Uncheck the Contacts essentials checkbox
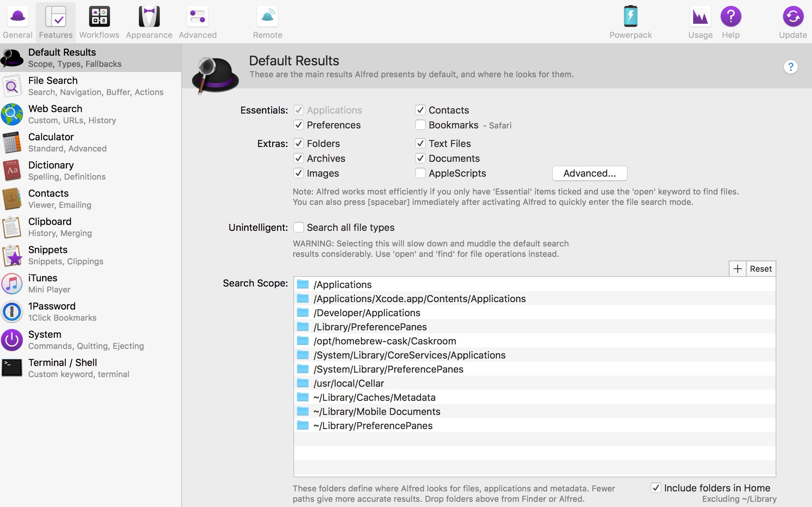Screen dimensions: 812x507 [420, 110]
